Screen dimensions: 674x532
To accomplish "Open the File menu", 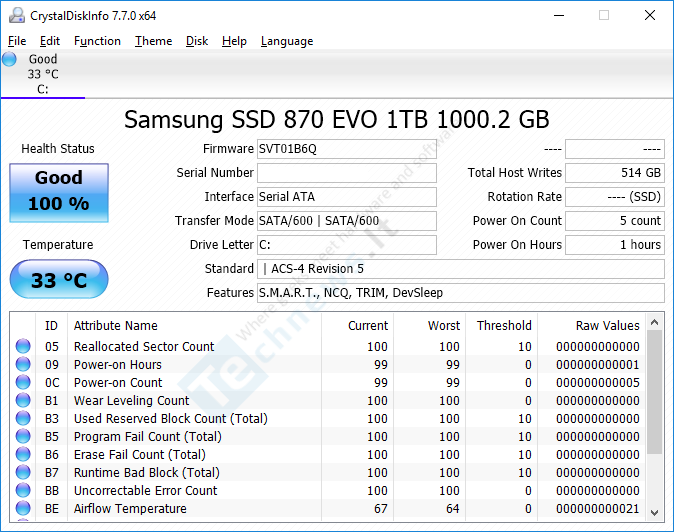I will point(17,41).
